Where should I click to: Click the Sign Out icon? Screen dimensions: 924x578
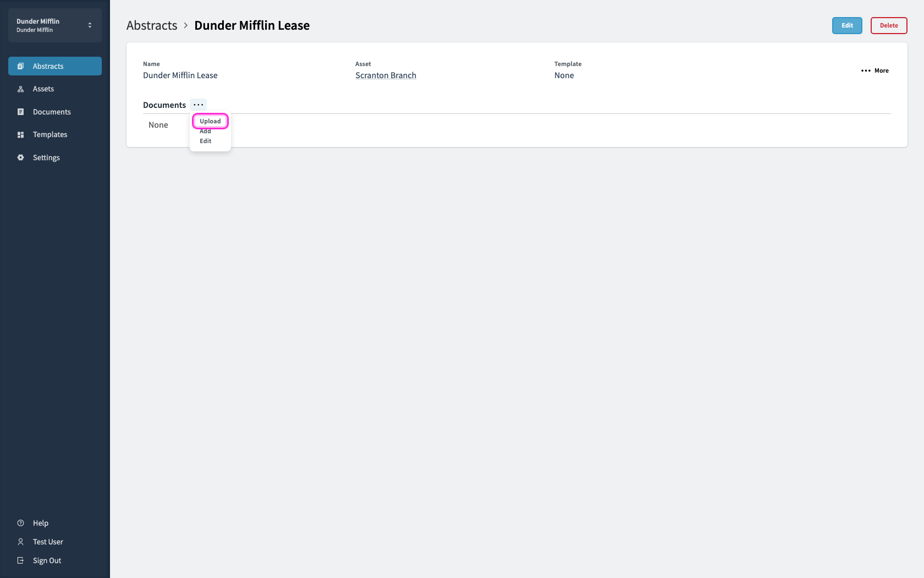pyautogui.click(x=20, y=560)
